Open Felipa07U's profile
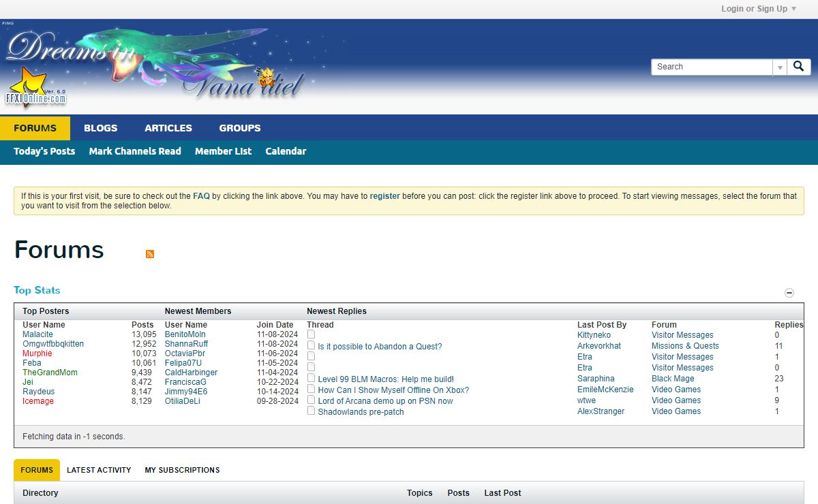818x504 pixels. coord(183,363)
